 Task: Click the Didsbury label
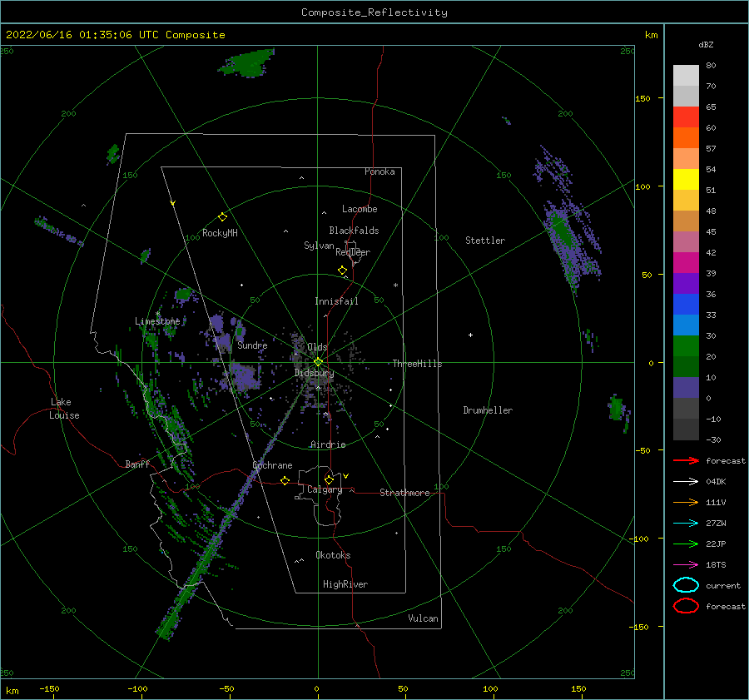point(314,373)
